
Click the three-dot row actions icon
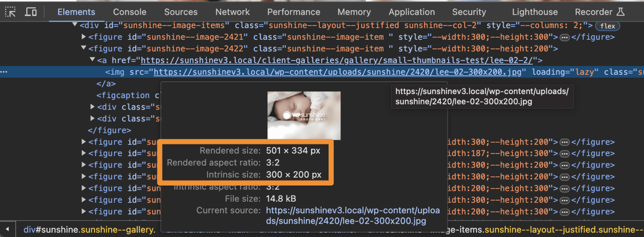4,72
